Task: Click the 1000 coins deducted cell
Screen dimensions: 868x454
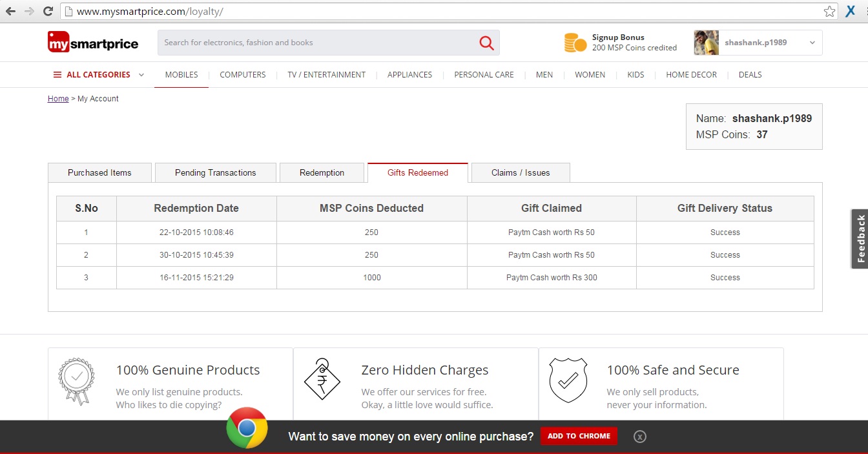Action: [372, 278]
